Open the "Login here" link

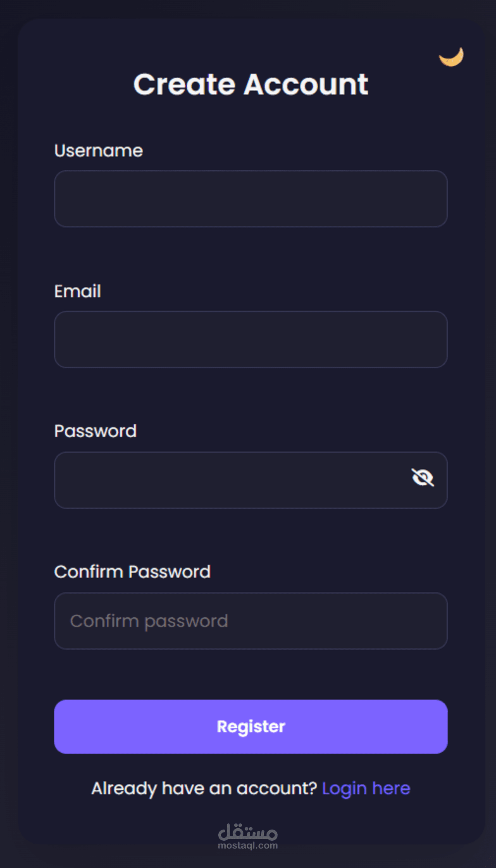[366, 789]
